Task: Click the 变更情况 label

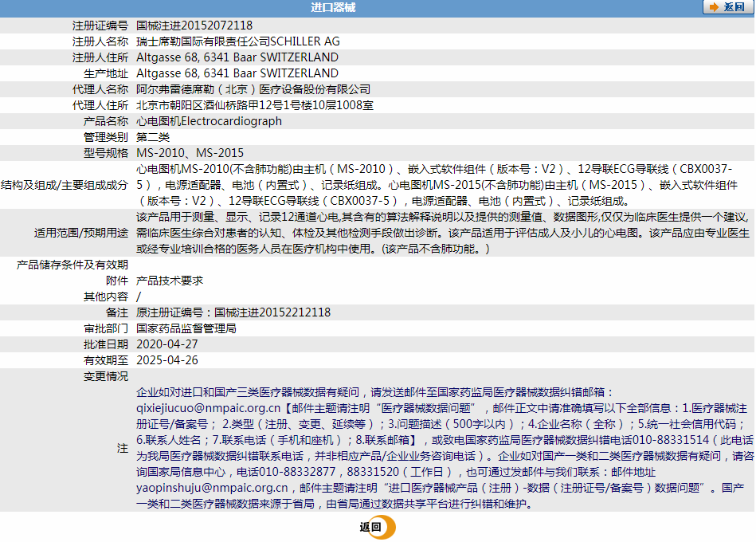Action: click(106, 376)
